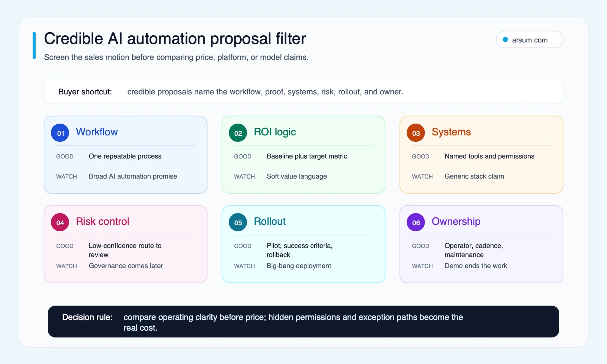This screenshot has height=364, width=607.
Task: Select the Systems card heading
Action: click(x=451, y=132)
